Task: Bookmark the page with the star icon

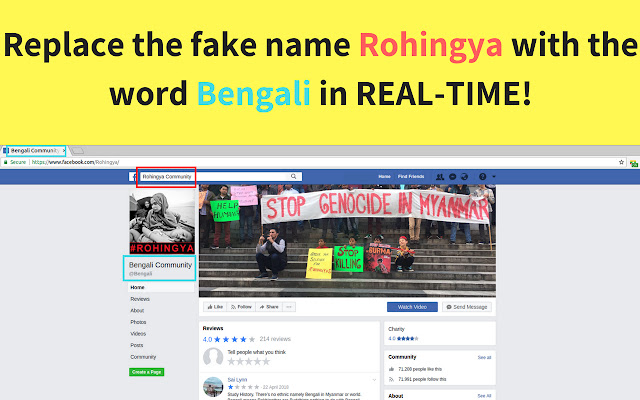Action: click(x=621, y=162)
